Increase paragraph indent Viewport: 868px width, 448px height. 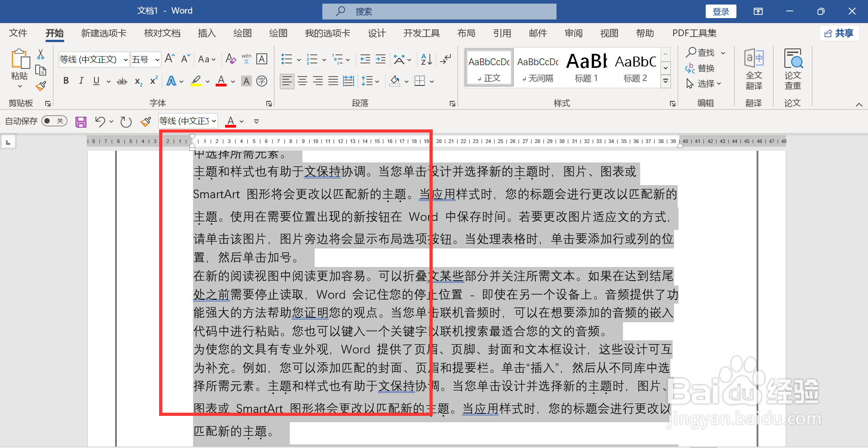pyautogui.click(x=381, y=59)
